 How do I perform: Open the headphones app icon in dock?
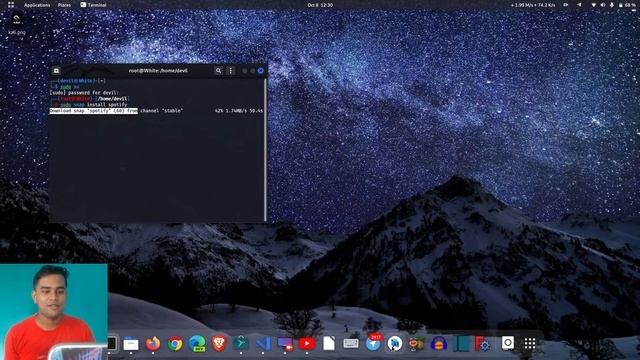pos(439,344)
